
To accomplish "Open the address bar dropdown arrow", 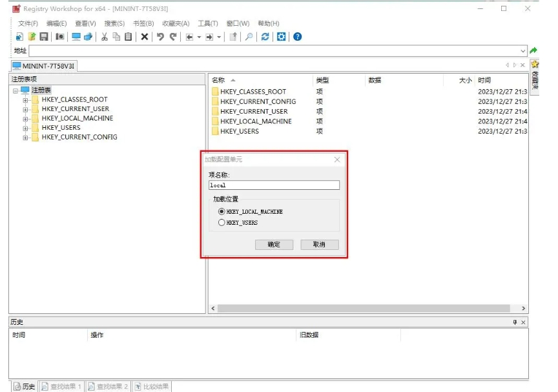I will click(523, 51).
